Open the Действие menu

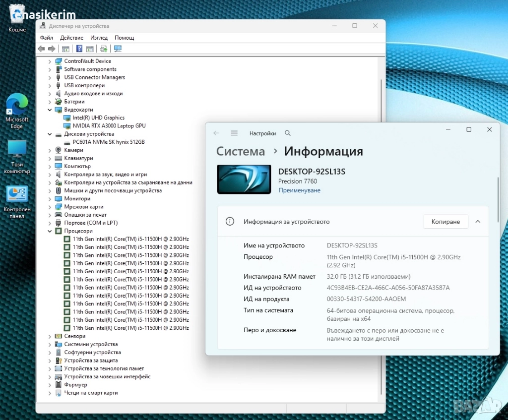point(71,38)
